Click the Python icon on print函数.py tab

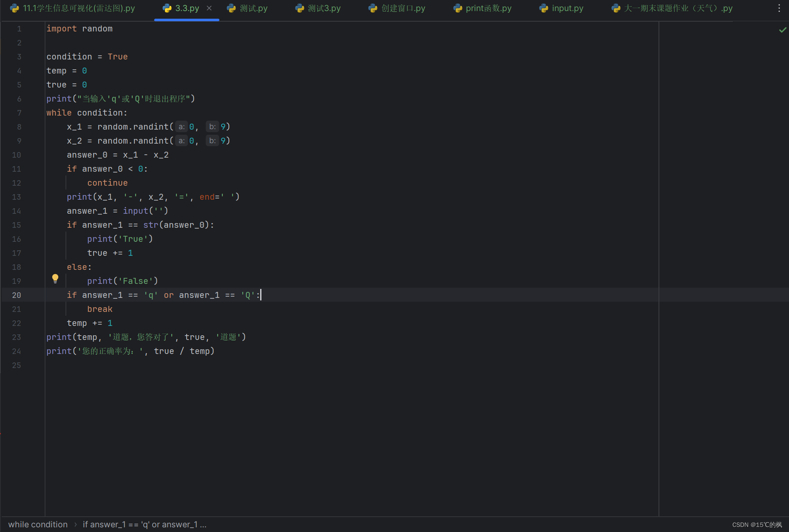[458, 8]
